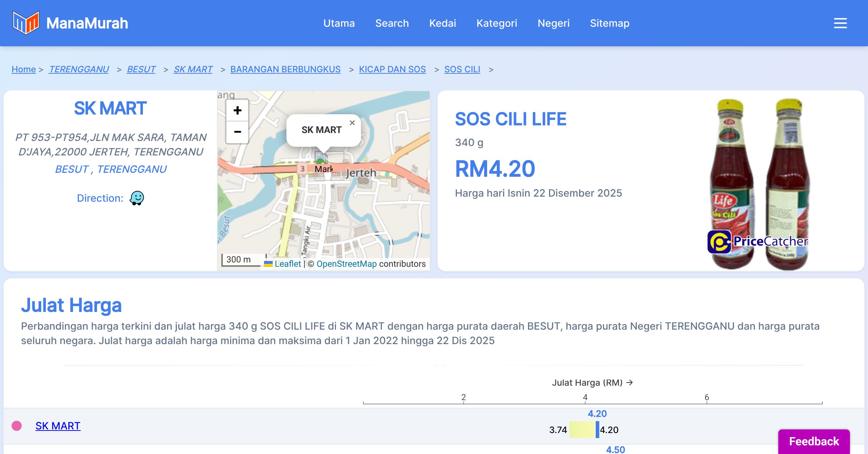Open the Sitemap link in header
This screenshot has height=454, width=868.
point(609,23)
